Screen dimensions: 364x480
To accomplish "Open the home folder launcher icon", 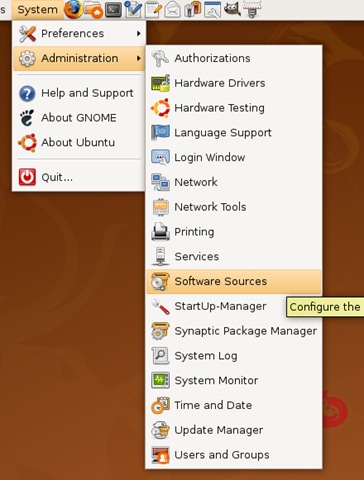I will (x=93, y=10).
